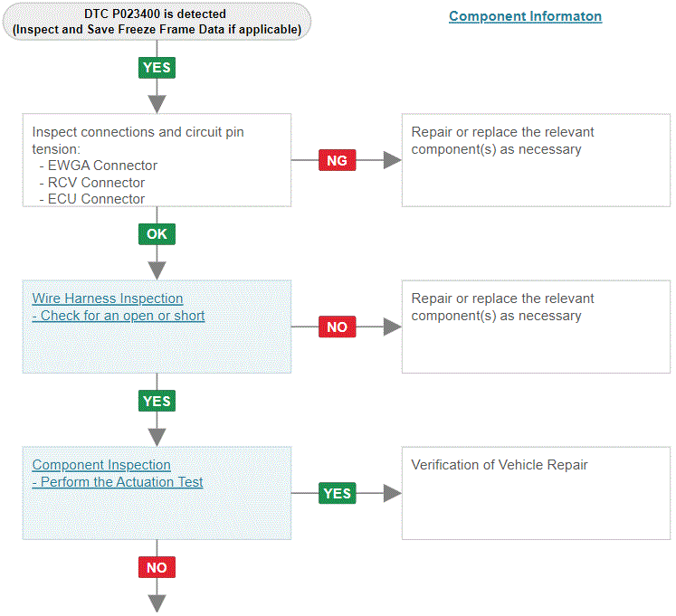Click the RCV Connector list item
The height and width of the screenshot is (616, 676).
click(91, 183)
